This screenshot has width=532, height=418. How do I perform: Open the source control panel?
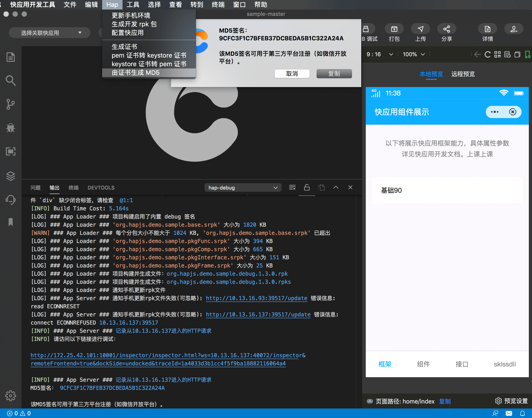[11, 104]
